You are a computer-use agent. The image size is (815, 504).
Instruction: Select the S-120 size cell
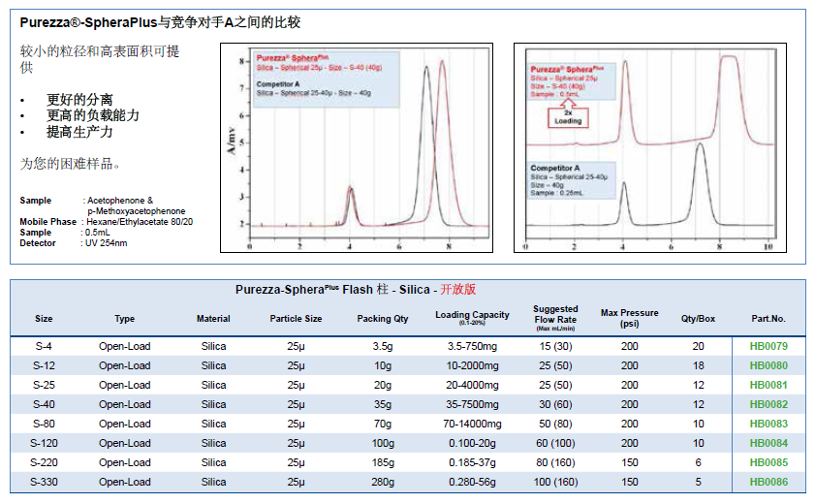coord(44,443)
